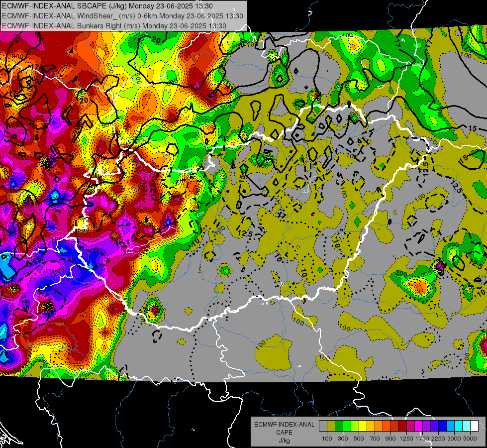The width and height of the screenshot is (487, 448).
Task: Click the legend value 100
Action: (327, 439)
